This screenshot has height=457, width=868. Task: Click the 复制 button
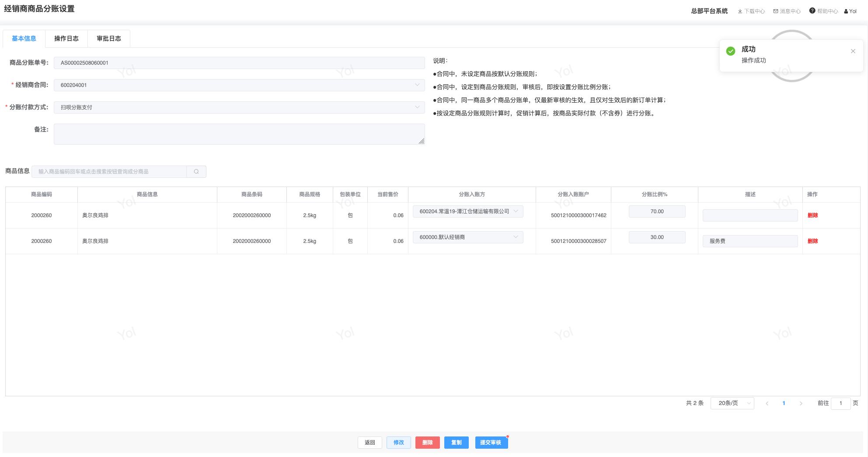click(457, 443)
